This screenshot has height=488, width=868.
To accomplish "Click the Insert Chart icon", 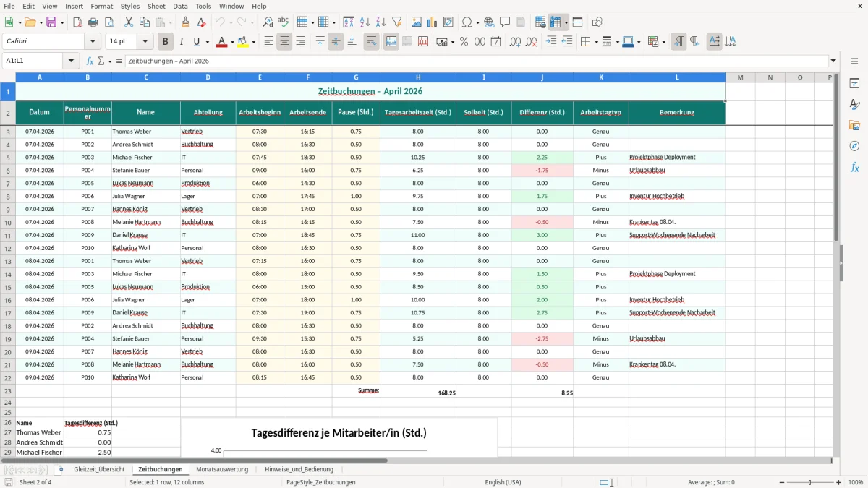I will point(433,22).
